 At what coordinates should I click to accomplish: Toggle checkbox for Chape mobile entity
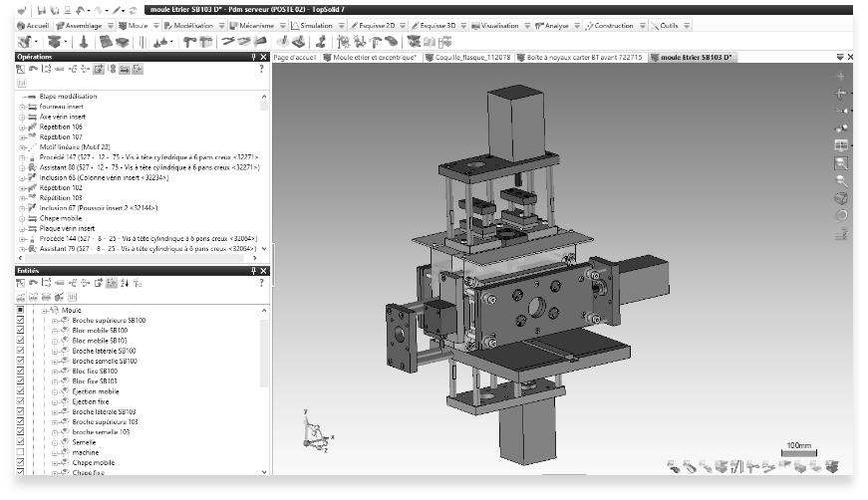pos(21,463)
